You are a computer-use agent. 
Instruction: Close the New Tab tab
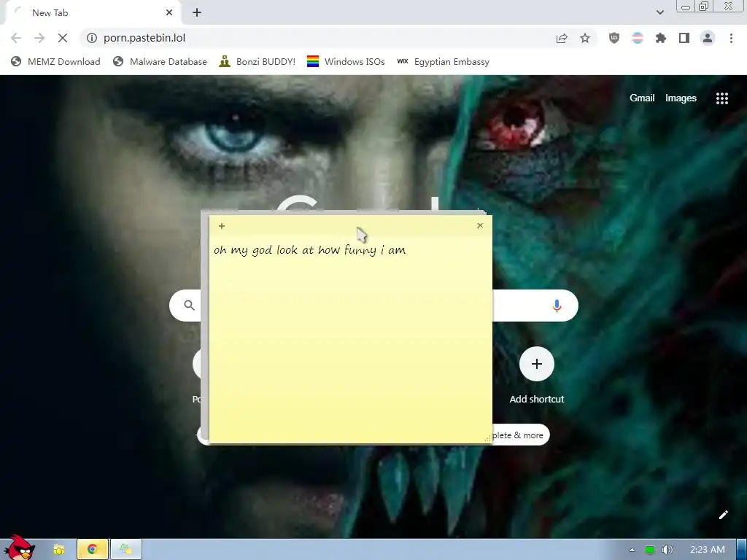click(x=169, y=13)
